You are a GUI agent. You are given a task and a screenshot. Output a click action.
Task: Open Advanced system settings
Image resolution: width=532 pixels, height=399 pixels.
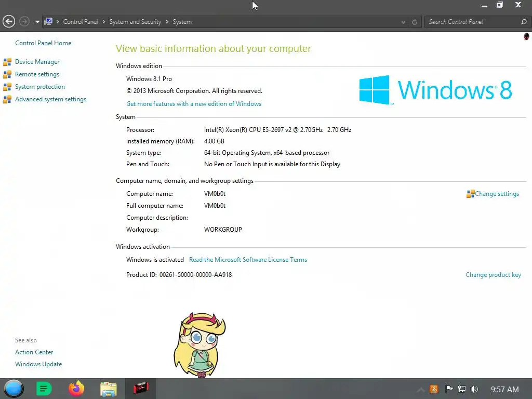coord(50,99)
